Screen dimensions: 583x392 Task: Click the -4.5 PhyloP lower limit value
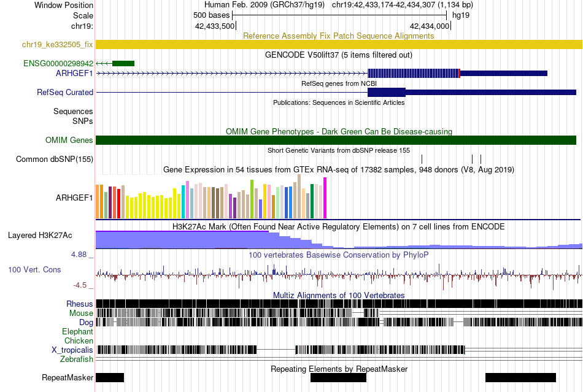[x=80, y=285]
